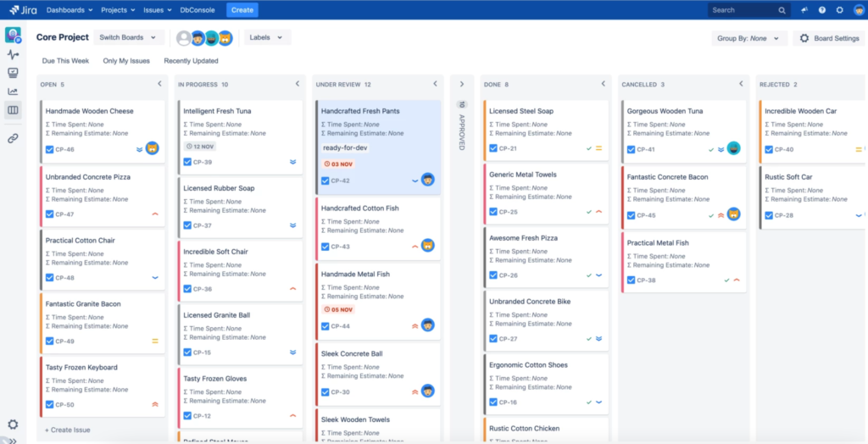The width and height of the screenshot is (868, 444).
Task: Open the DbConsole menu item
Action: 198,10
